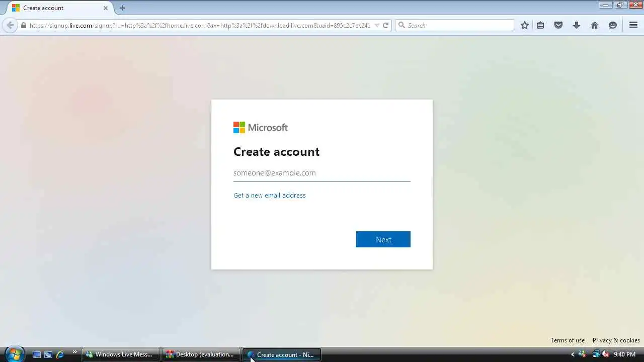Click the someone@example.com email field
This screenshot has height=362, width=644.
point(322,173)
